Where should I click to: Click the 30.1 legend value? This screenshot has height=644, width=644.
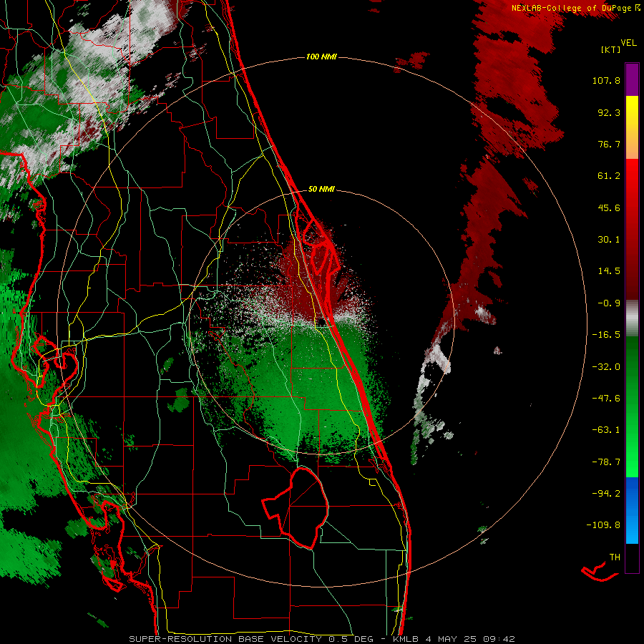tap(609, 240)
